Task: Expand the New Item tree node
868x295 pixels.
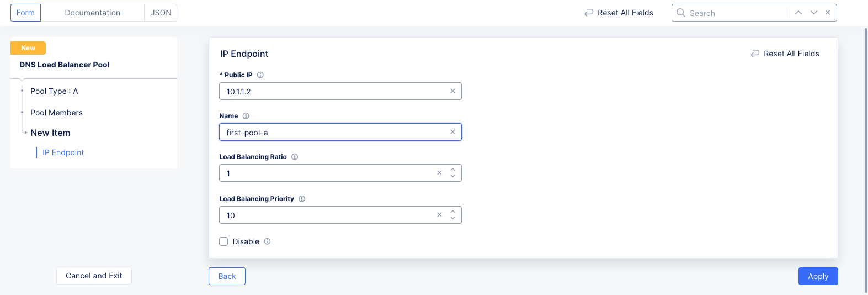Action: pos(26,133)
